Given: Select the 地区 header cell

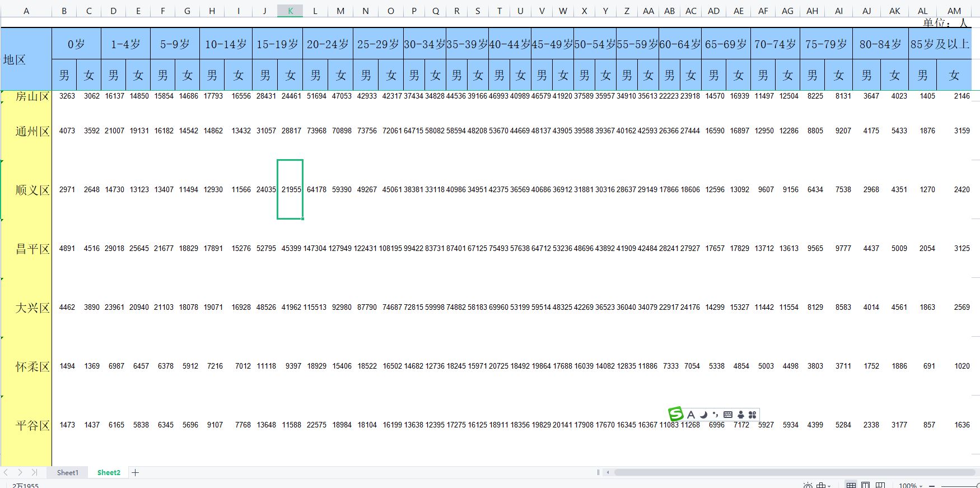Looking at the screenshot, I should pos(26,59).
